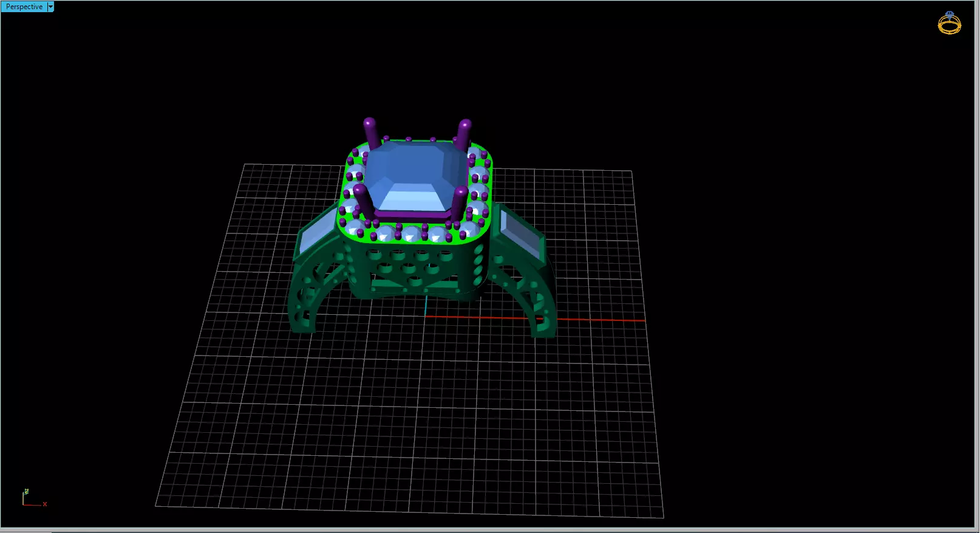
Task: Click the gold ring icon in the viewport corner
Action: point(950,23)
